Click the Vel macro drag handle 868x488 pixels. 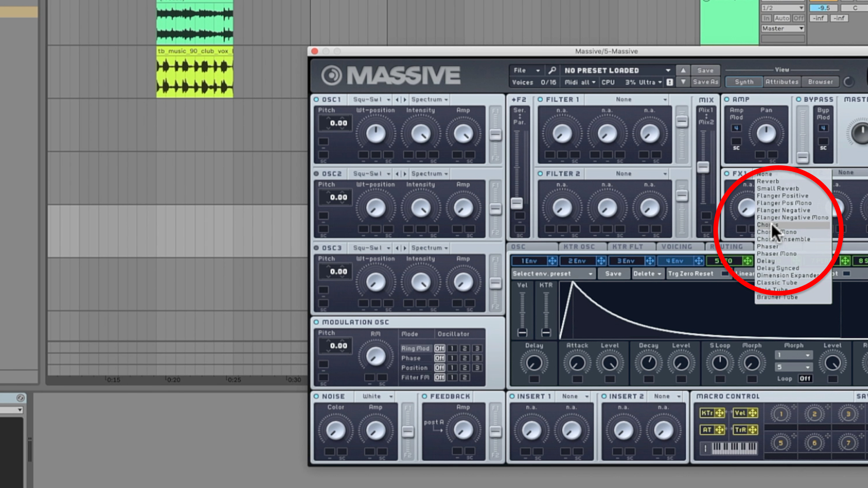pos(752,413)
